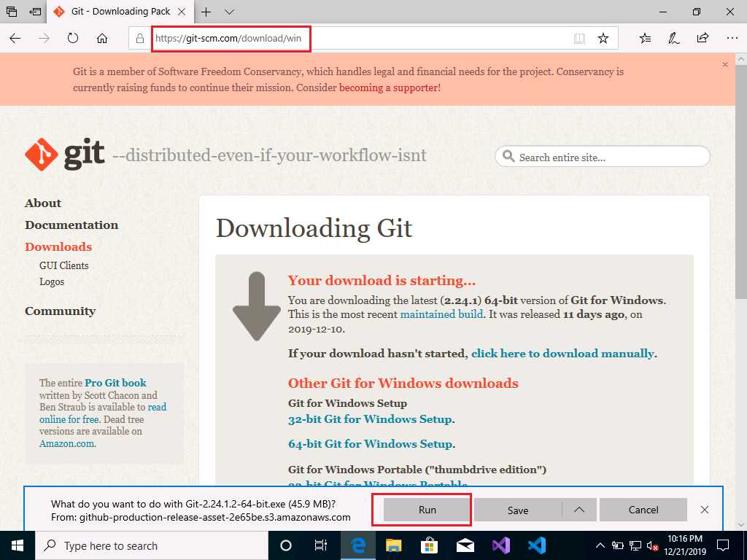Click the network tray icon

pos(635,545)
